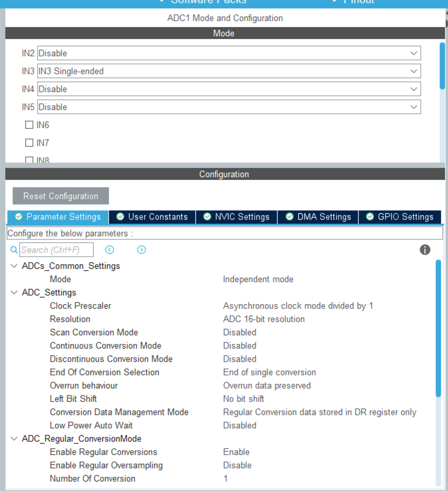448x492 pixels.
Task: Click the info icon in the parameter panel
Action: point(425,250)
